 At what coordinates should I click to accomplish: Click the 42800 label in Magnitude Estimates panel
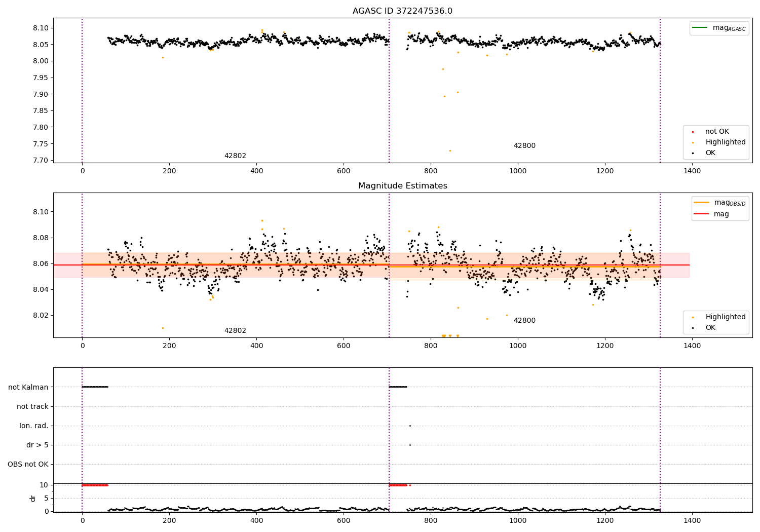click(524, 321)
